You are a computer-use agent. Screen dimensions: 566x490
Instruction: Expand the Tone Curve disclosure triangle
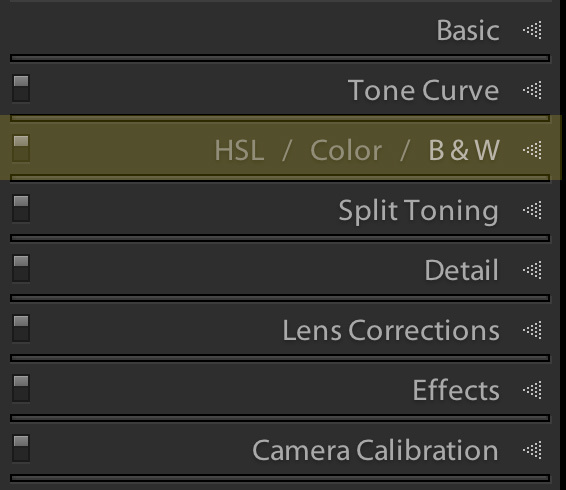coord(532,90)
